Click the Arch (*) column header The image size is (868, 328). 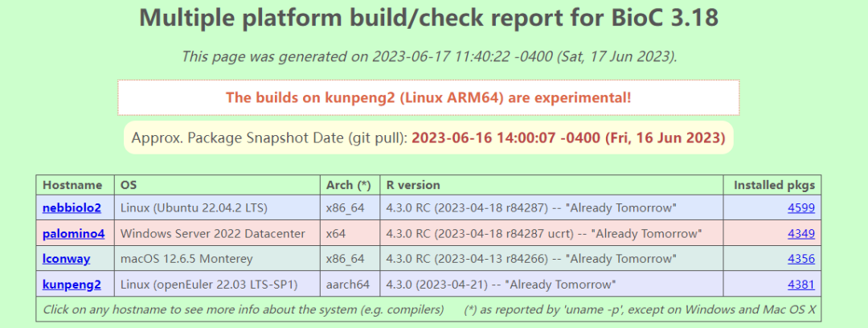click(348, 185)
